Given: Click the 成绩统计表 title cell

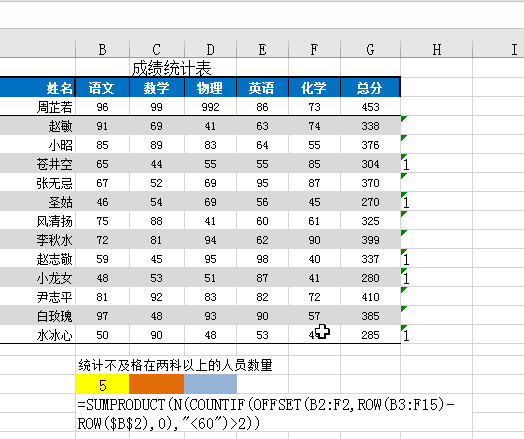Looking at the screenshot, I should coord(172,68).
